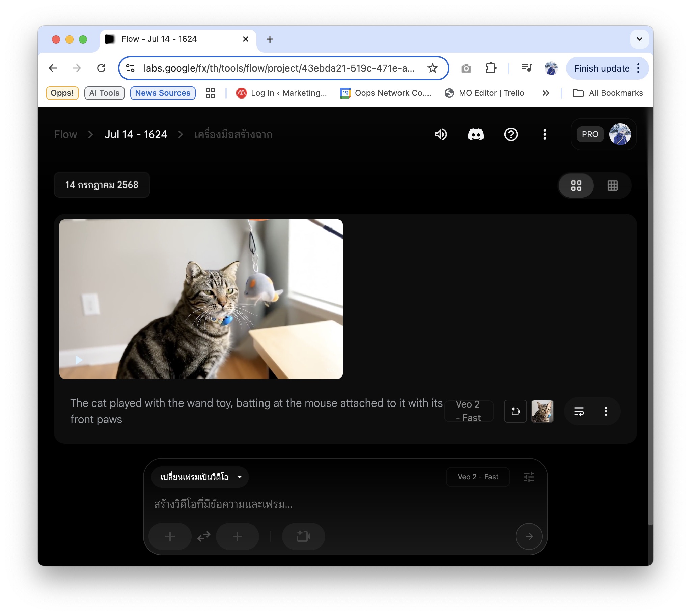Reload the current page
691x616 pixels.
(x=101, y=68)
